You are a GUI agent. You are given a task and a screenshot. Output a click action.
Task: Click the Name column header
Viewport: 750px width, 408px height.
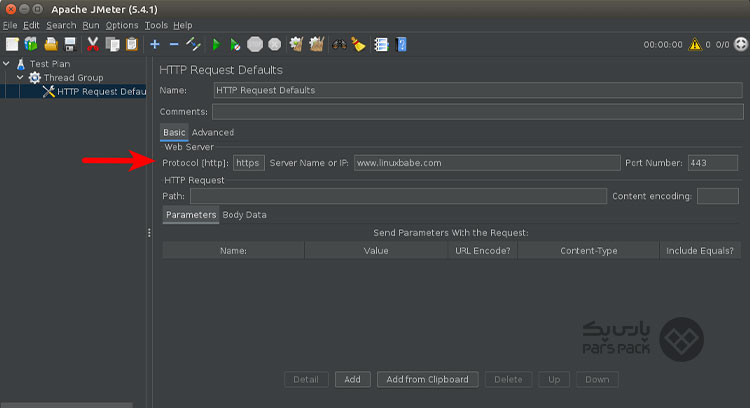[x=233, y=251]
